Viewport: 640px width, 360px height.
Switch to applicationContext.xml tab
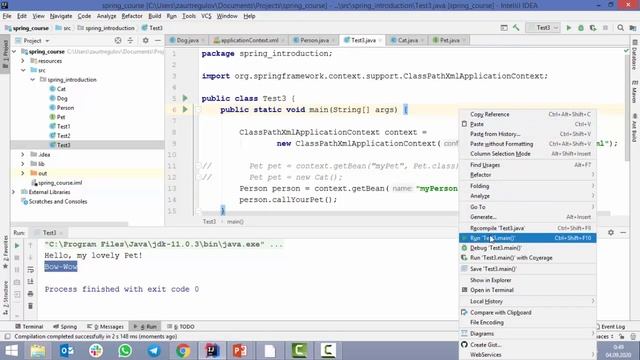pos(249,40)
